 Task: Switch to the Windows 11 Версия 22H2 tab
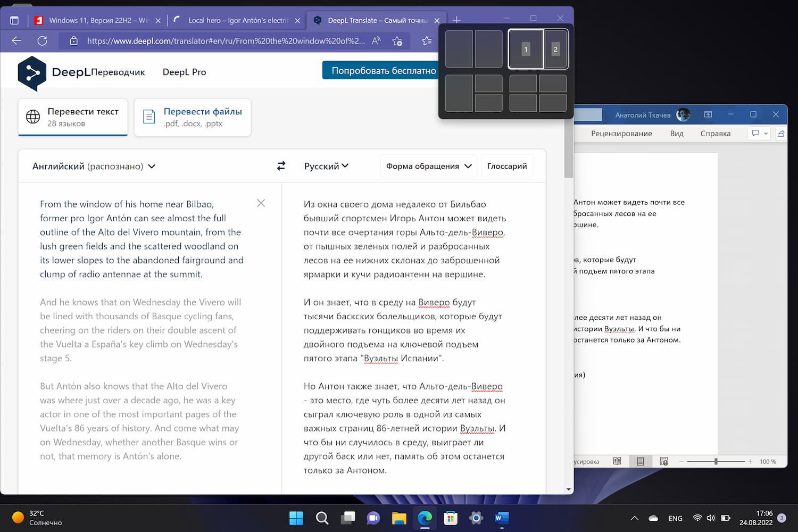(98, 20)
